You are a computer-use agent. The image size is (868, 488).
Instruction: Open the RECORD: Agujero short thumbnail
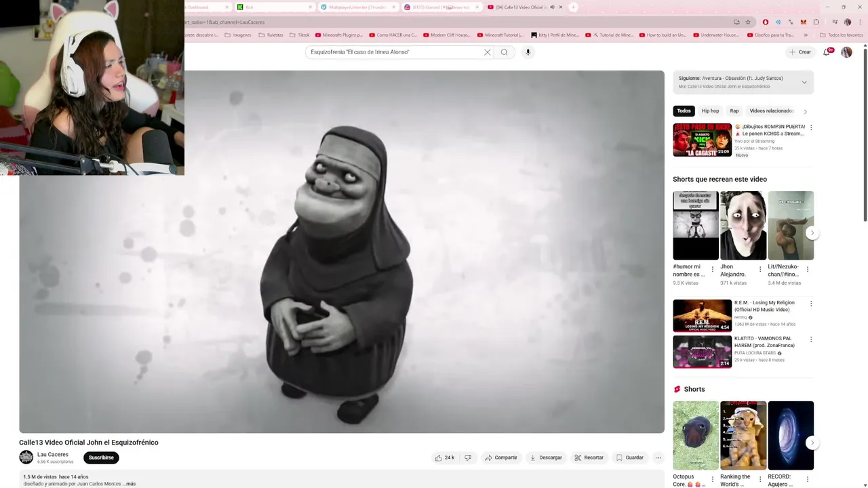click(791, 436)
